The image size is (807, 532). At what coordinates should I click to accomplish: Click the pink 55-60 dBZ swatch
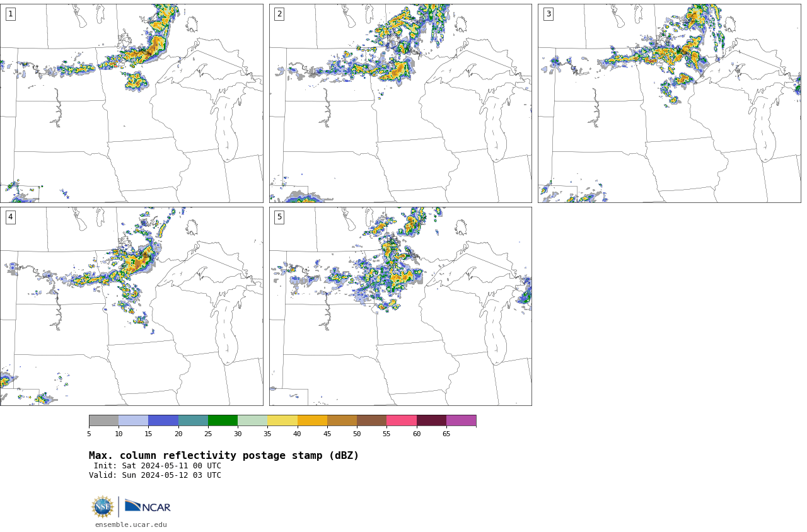402,420
